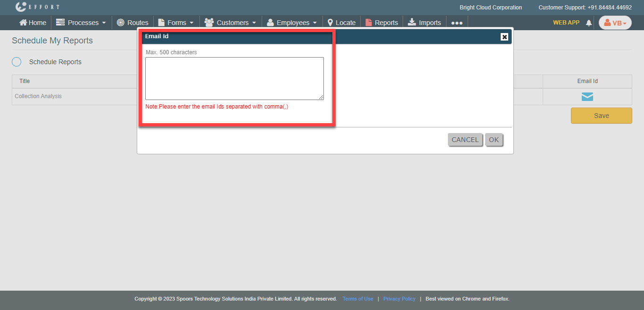Expand the Processes dropdown menu

(x=81, y=23)
